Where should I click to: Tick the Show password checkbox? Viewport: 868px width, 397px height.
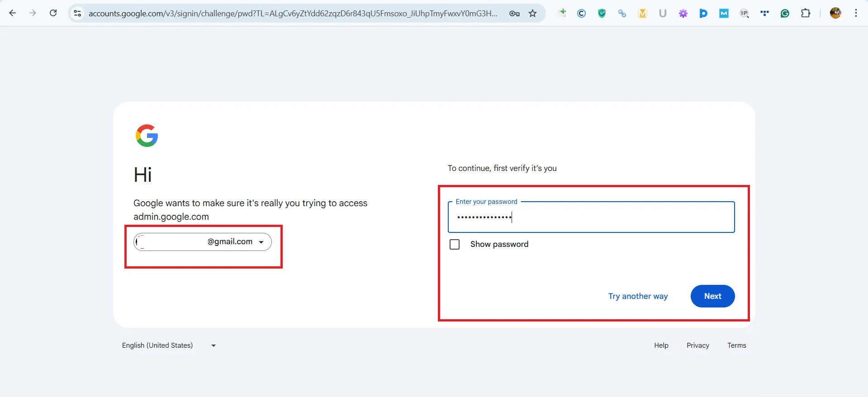coord(455,245)
